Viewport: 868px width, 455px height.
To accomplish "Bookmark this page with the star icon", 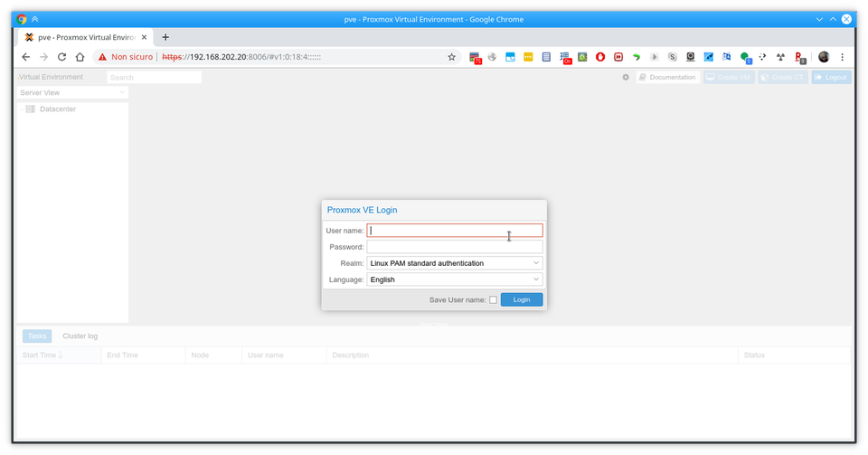I will pos(451,57).
